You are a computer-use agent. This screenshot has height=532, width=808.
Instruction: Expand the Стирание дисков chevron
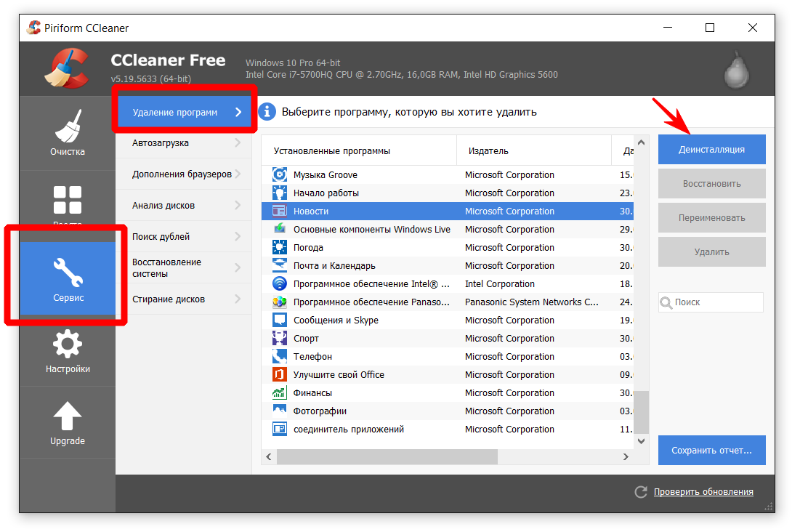coord(238,299)
